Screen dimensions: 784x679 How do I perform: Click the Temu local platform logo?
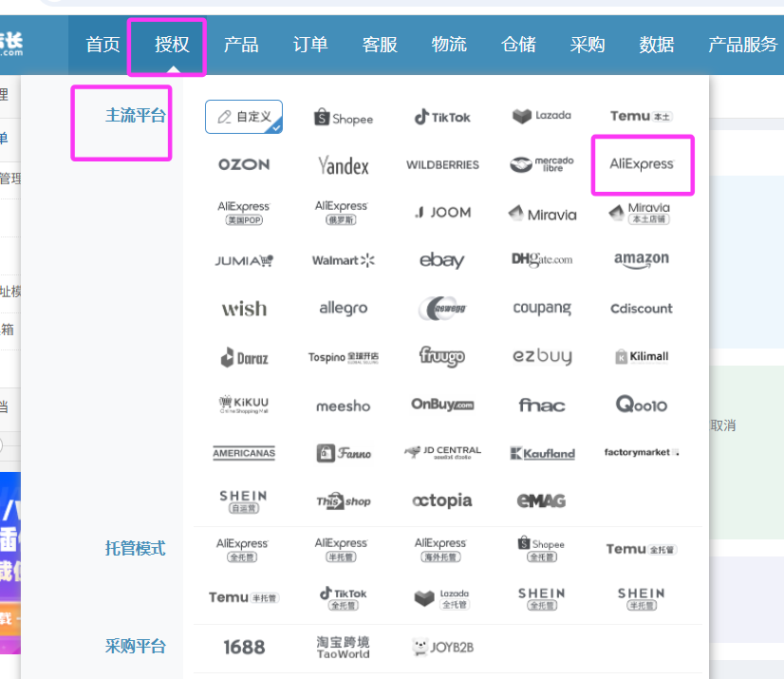[x=641, y=116]
